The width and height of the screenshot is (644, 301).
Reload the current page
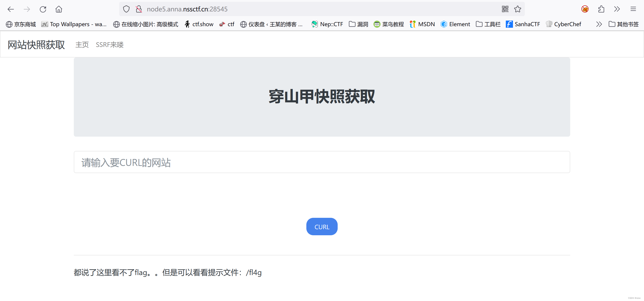[x=43, y=9]
